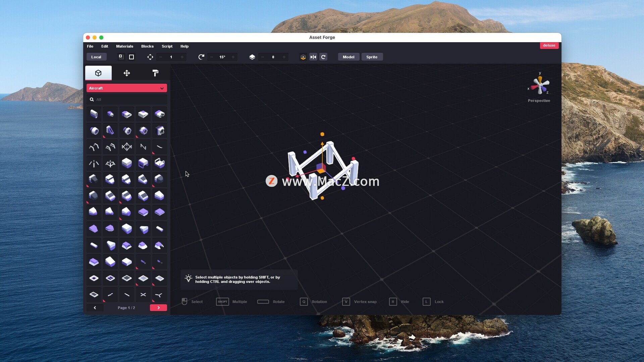
Task: Decrease the move snap value of 1
Action: [161, 57]
